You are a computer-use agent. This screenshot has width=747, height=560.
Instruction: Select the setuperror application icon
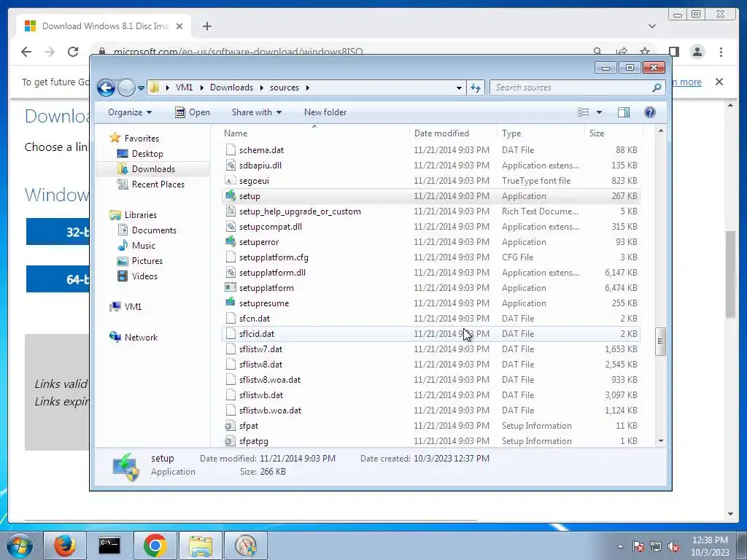pos(231,241)
